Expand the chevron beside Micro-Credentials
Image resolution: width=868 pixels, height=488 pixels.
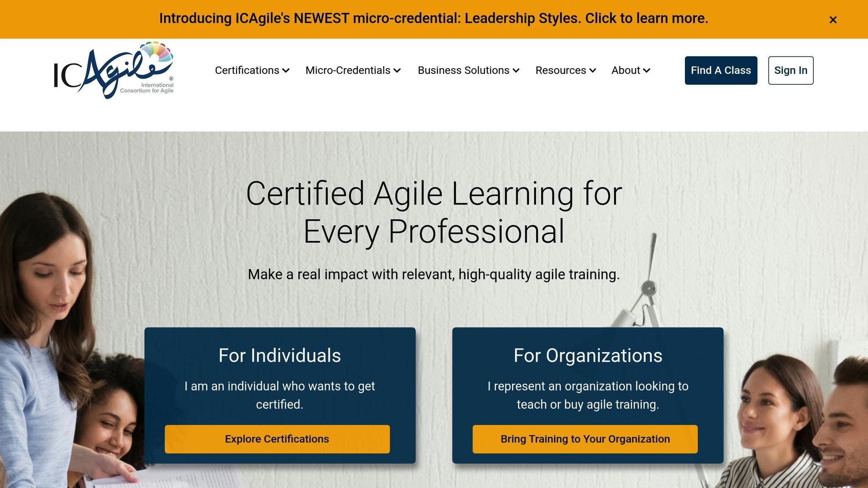pyautogui.click(x=397, y=71)
